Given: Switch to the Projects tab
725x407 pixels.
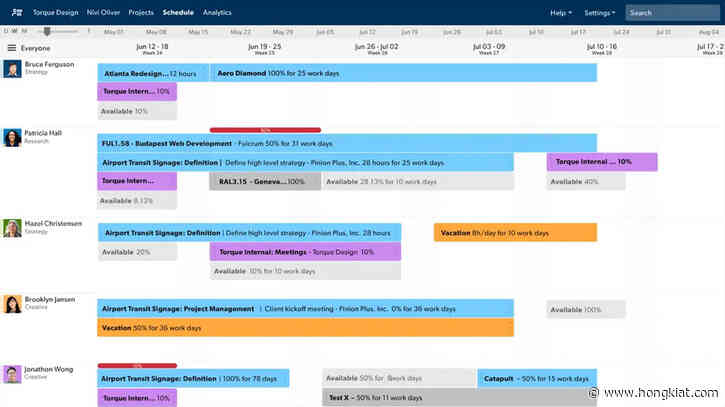Looking at the screenshot, I should tap(141, 12).
